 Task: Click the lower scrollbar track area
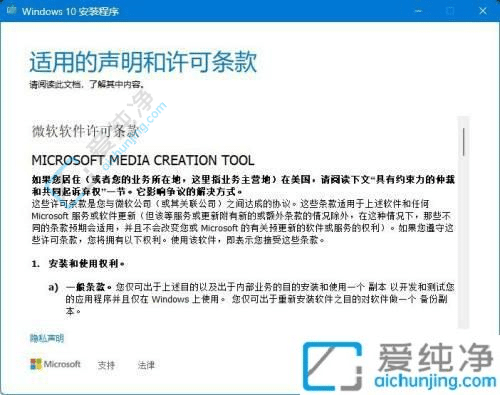point(464,243)
